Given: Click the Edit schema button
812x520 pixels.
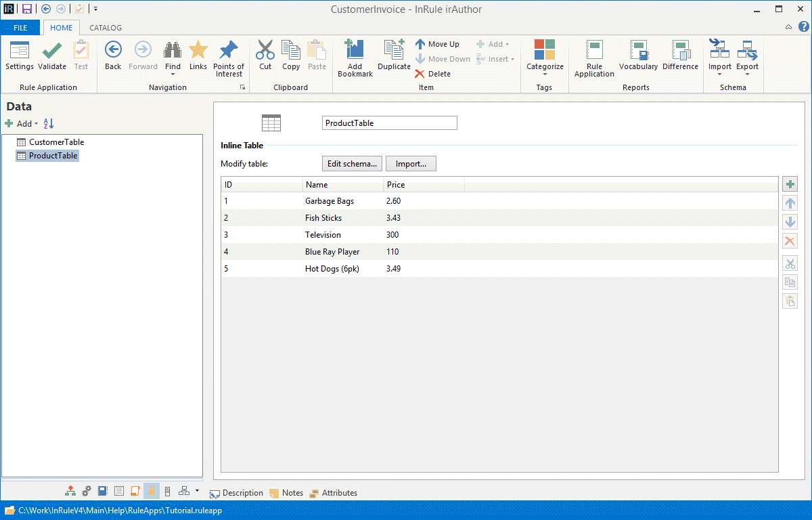Looking at the screenshot, I should (x=352, y=164).
